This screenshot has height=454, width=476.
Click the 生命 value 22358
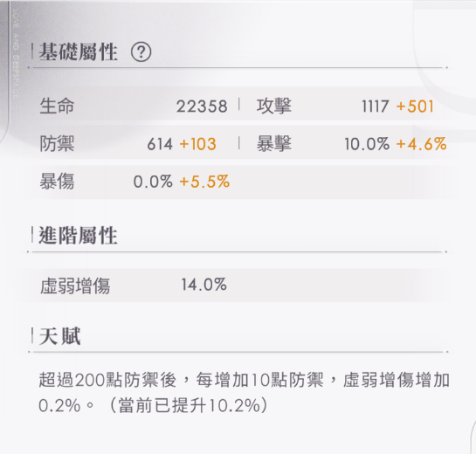[202, 107]
